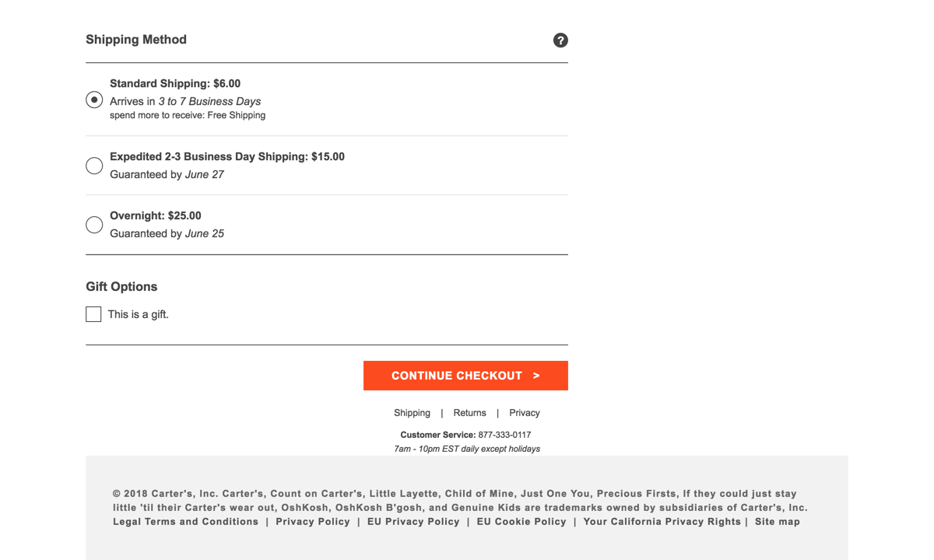This screenshot has width=934, height=560.
Task: Check the 'This is a gift' checkbox
Action: pyautogui.click(x=93, y=314)
